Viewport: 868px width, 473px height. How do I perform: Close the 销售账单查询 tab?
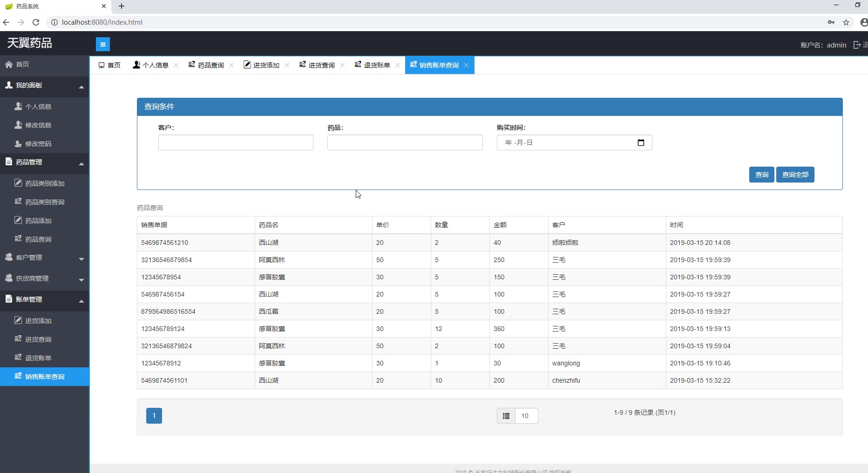(x=466, y=65)
